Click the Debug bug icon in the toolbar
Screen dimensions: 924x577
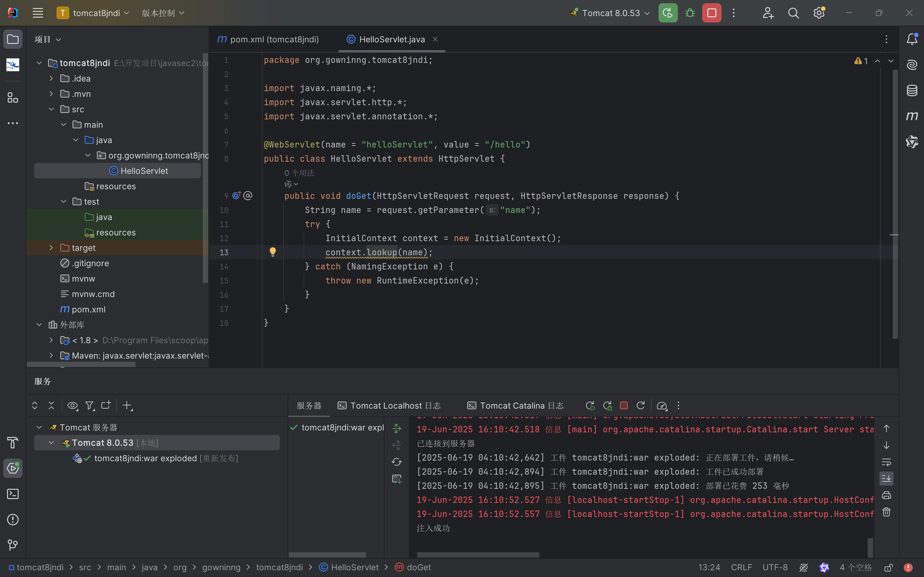point(690,13)
